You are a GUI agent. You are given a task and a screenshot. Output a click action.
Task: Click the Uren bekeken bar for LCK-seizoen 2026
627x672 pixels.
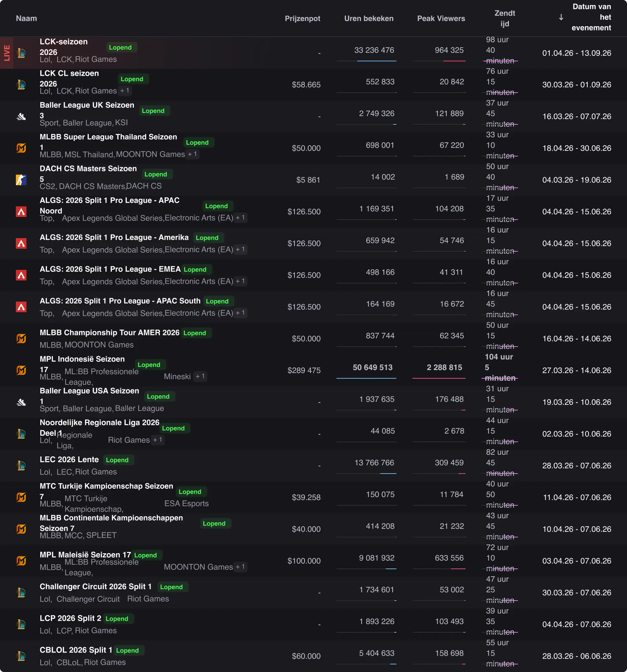(366, 61)
